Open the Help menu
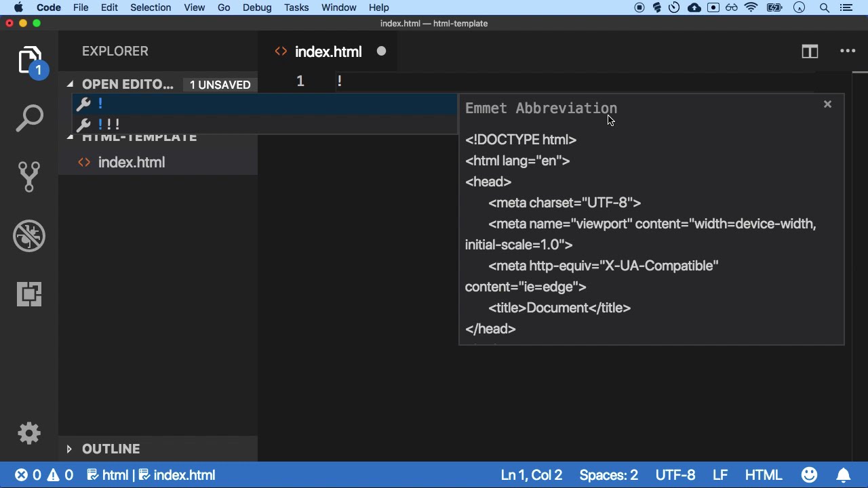Screen dimensions: 868x488 379,7
